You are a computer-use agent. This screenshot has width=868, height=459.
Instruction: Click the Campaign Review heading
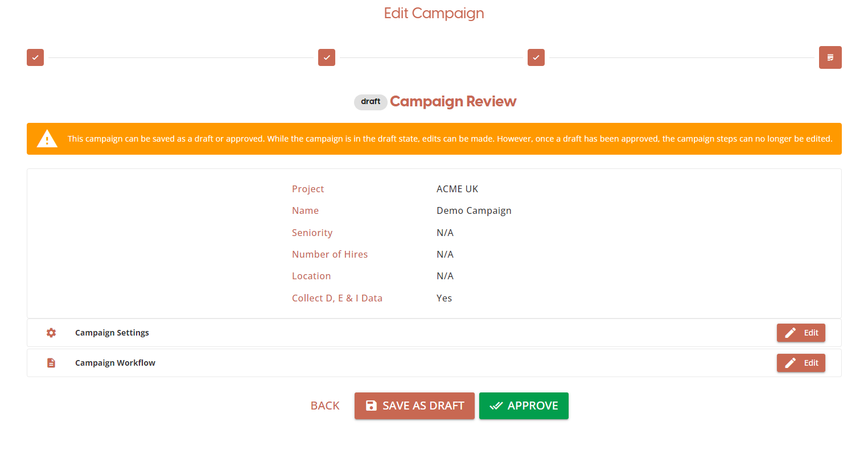[x=453, y=101]
